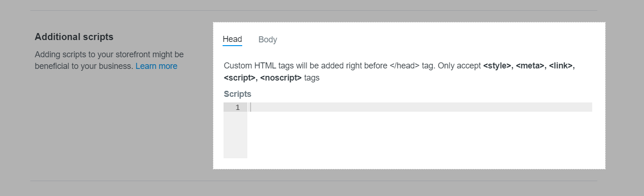Click the bold <style> tag text
The width and height of the screenshot is (644, 196).
497,66
